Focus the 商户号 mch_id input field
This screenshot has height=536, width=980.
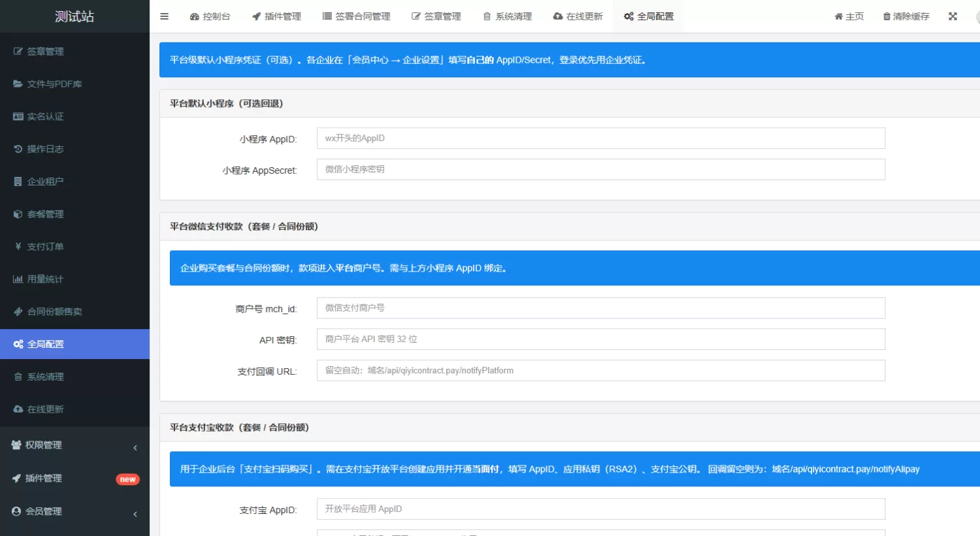[601, 308]
